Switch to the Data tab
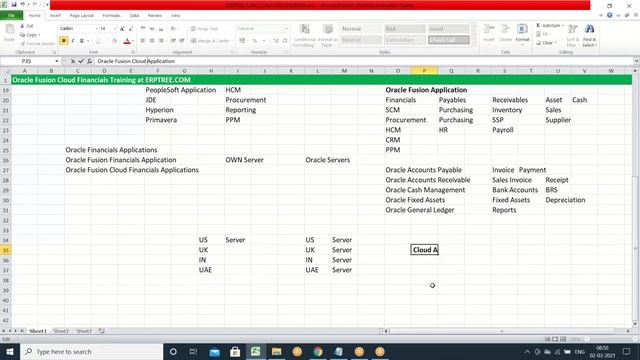This screenshot has width=640, height=360. [x=134, y=16]
